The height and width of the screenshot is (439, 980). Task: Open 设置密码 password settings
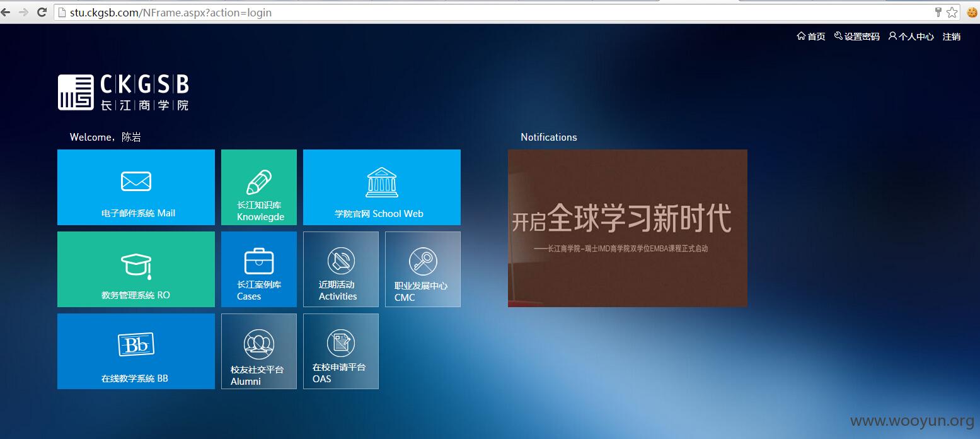click(x=862, y=37)
